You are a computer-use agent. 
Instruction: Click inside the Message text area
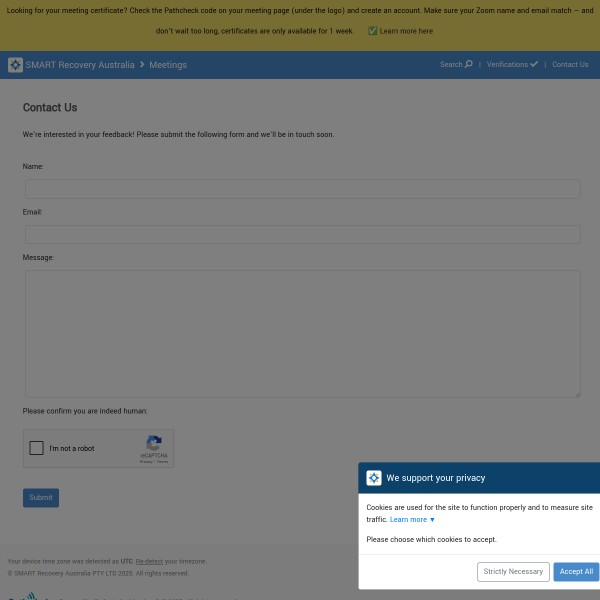click(x=302, y=333)
